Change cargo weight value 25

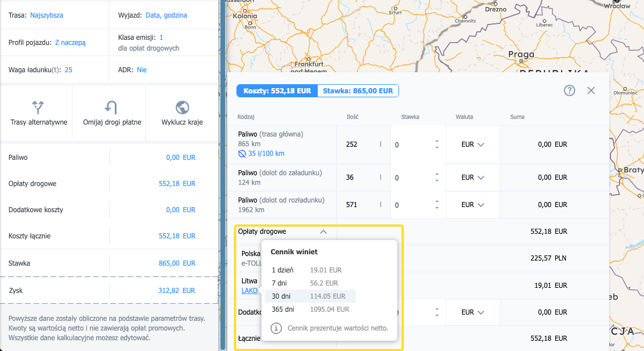pos(68,70)
